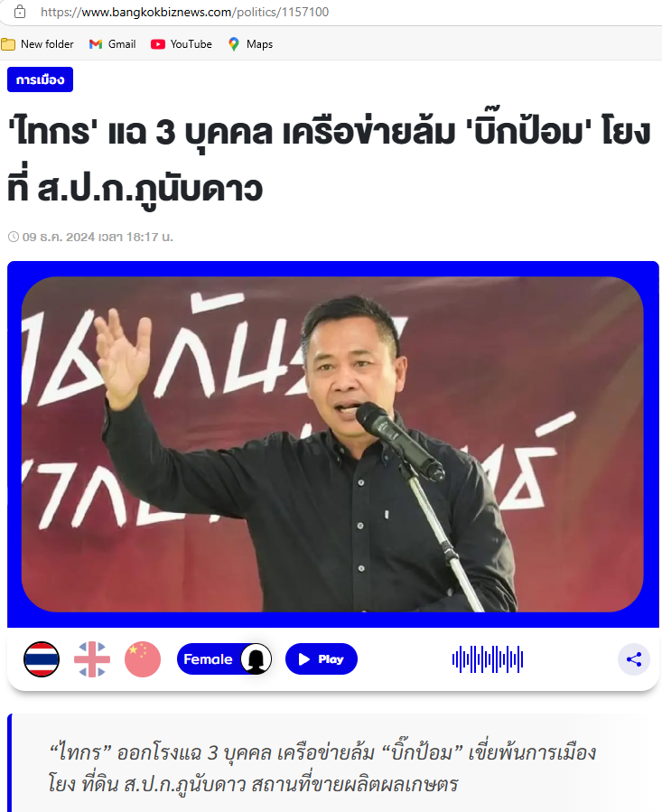
Task: Click the publish date 09 ธ.ค. 2024
Action: click(59, 238)
